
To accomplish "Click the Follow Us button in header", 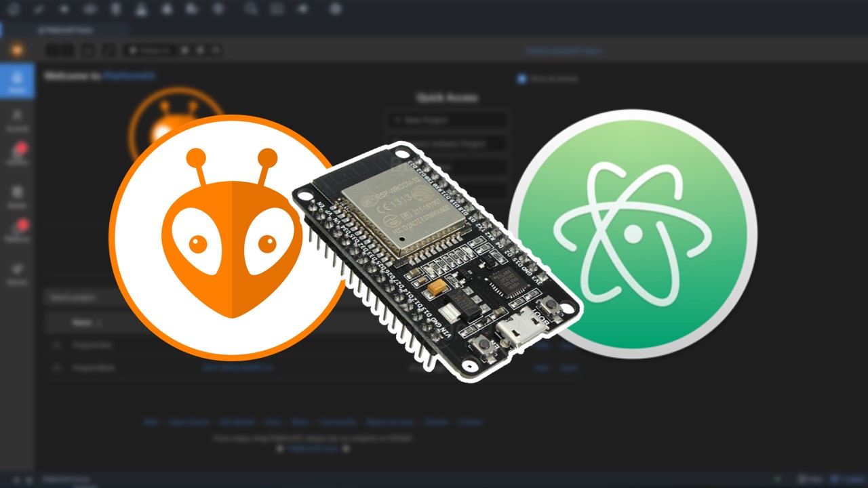I will 151,50.
